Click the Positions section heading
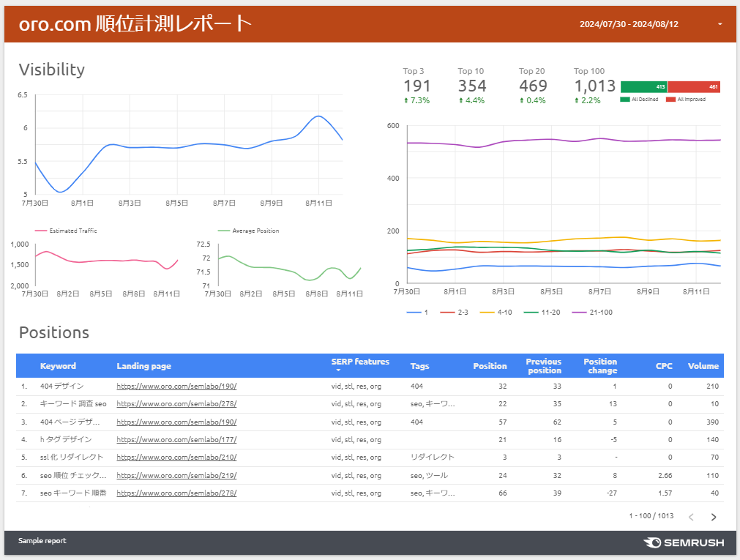The height and width of the screenshot is (560, 740). point(54,332)
